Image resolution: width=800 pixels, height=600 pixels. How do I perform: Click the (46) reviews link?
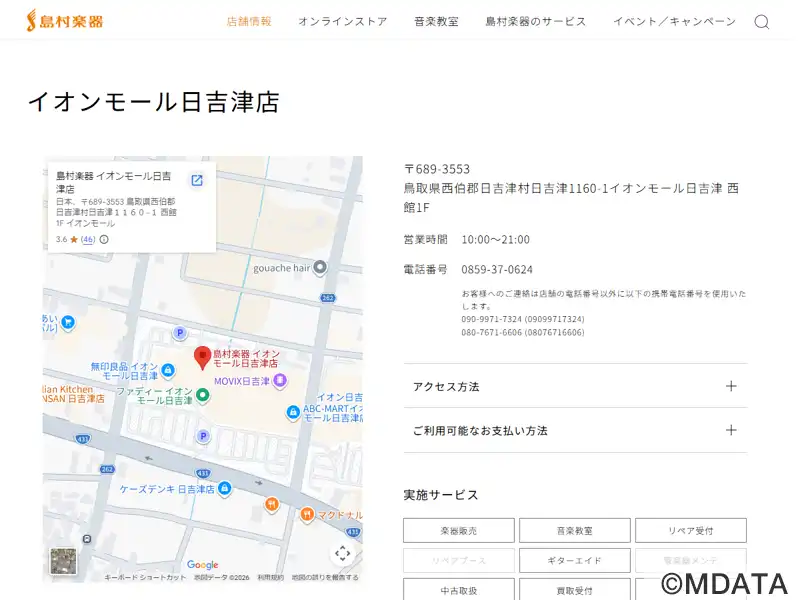tap(88, 239)
